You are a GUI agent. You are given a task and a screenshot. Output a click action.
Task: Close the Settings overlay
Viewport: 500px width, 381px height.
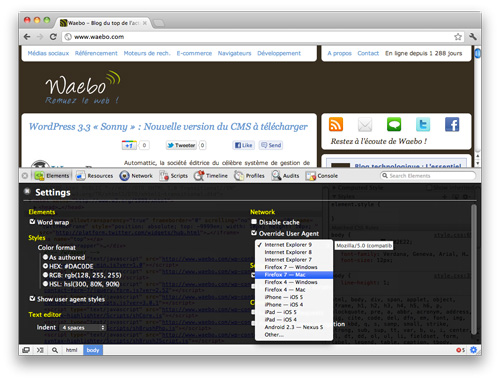[x=27, y=191]
